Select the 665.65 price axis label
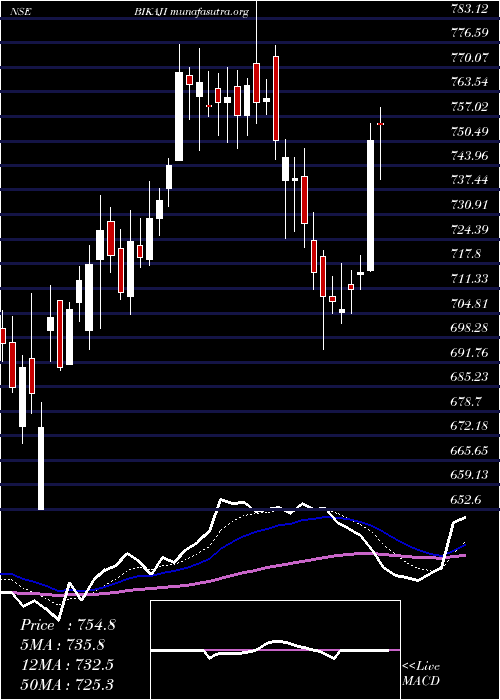This screenshot has height=700, width=500. click(468, 451)
